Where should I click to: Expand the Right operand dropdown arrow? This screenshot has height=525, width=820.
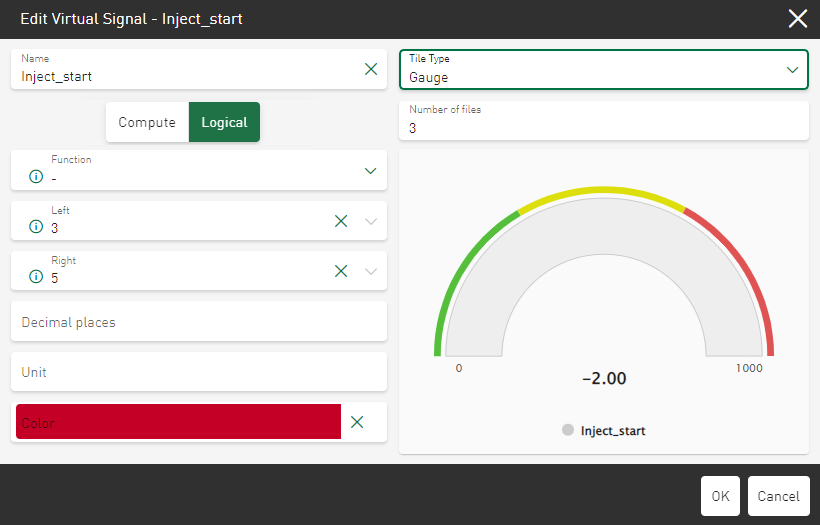(x=371, y=271)
